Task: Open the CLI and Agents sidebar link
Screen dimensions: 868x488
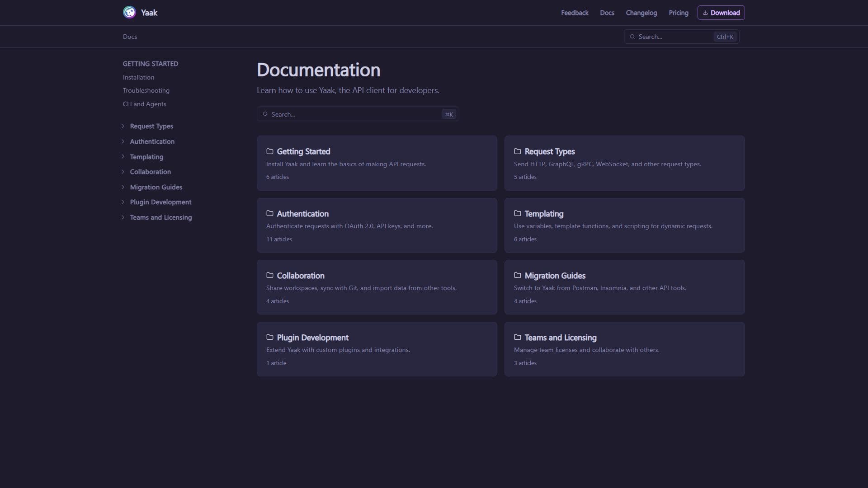Action: (x=145, y=104)
